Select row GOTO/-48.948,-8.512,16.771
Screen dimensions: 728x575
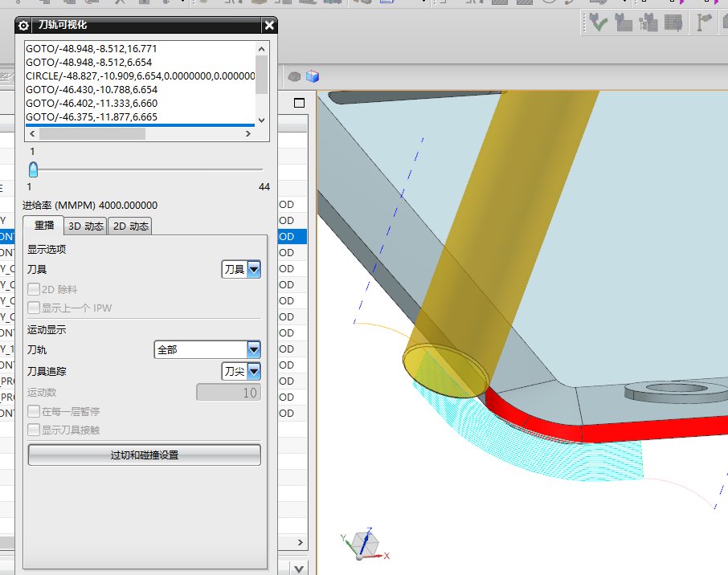tap(140, 49)
